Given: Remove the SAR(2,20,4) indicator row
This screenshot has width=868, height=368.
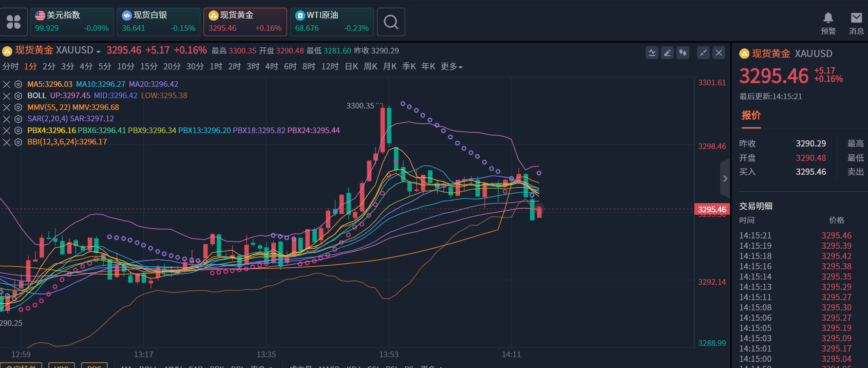Looking at the screenshot, I should pyautogui.click(x=7, y=119).
